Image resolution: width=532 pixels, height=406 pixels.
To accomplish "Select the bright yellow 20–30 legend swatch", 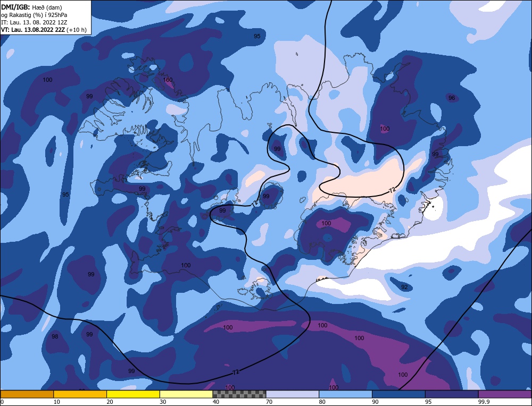I will tap(134, 394).
